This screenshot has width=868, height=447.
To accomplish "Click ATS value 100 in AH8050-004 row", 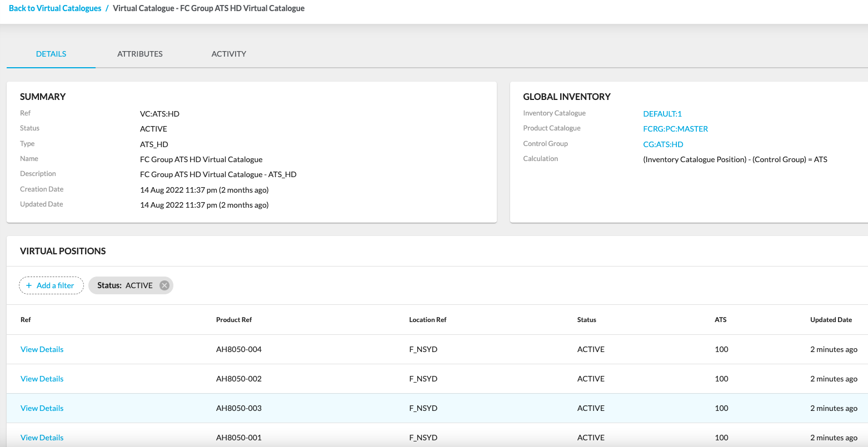I will pos(721,349).
